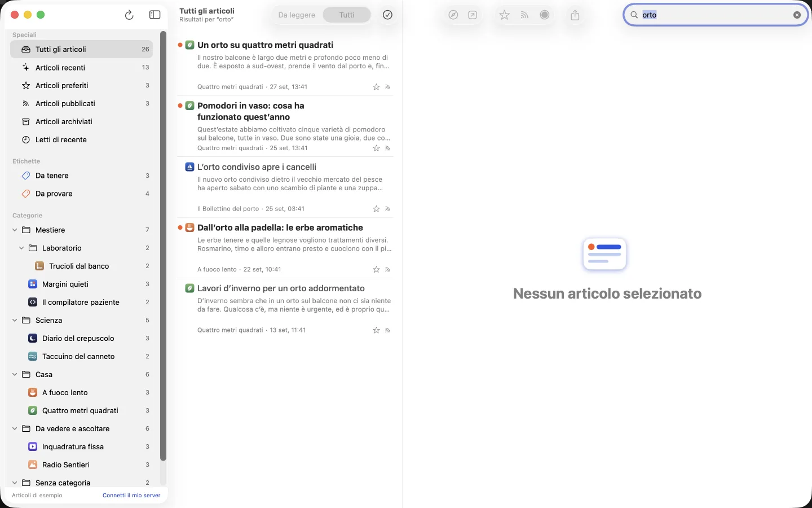
Task: Open article "L'orto condiviso apre i cancelli"
Action: click(x=285, y=187)
